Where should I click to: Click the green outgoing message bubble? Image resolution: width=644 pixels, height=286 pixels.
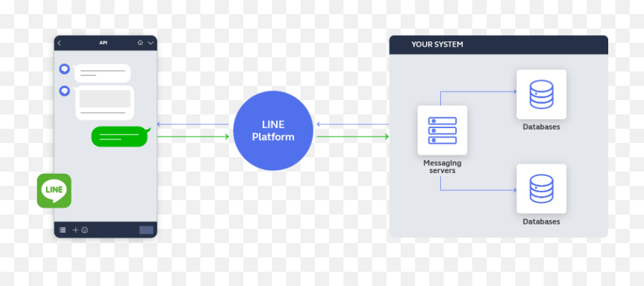[121, 137]
